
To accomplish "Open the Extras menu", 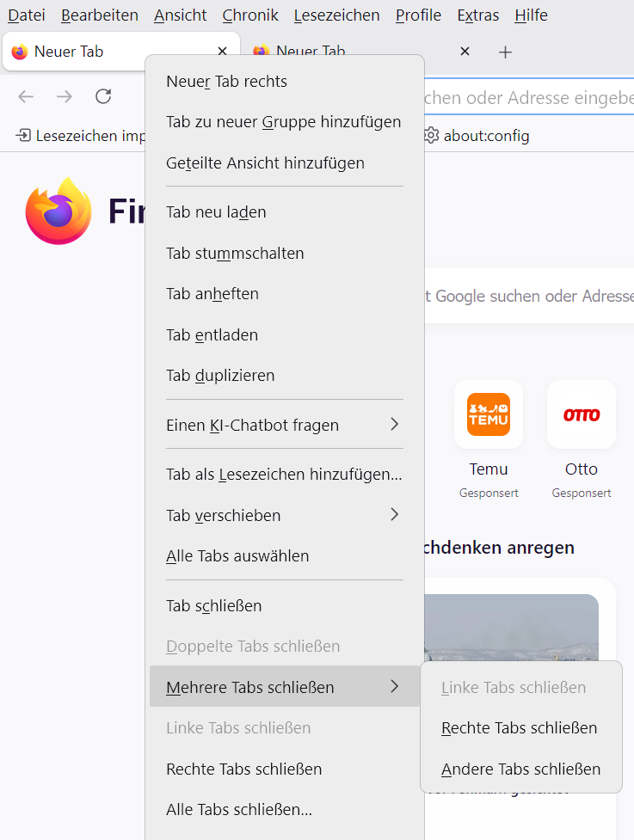I will pos(477,15).
